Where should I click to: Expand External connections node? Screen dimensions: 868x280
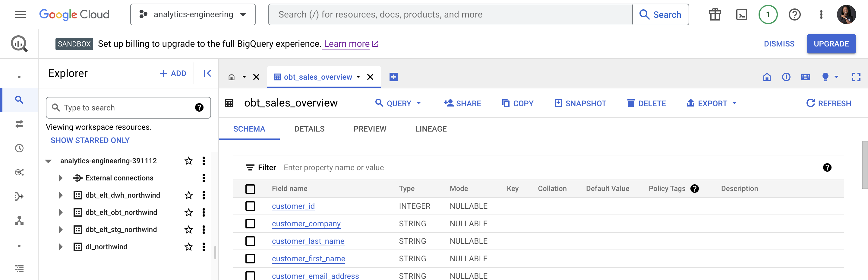(x=61, y=178)
